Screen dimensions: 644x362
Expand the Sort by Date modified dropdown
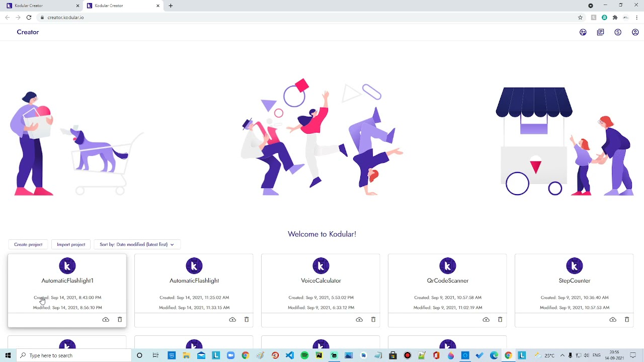click(x=137, y=244)
